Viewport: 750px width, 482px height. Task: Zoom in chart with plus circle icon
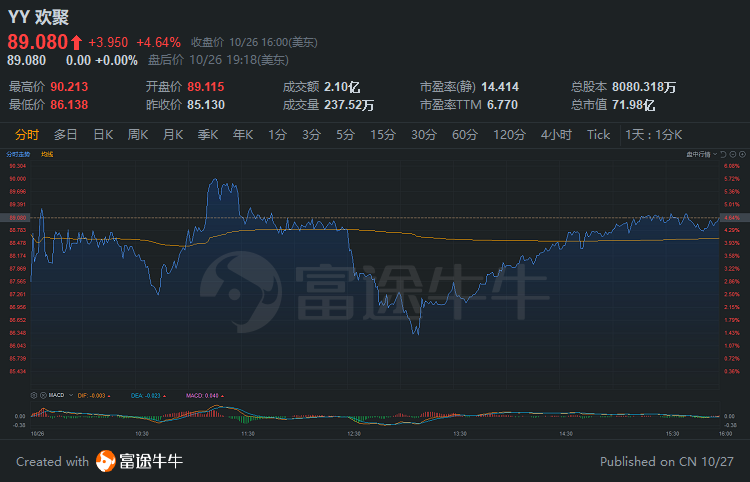(742, 154)
